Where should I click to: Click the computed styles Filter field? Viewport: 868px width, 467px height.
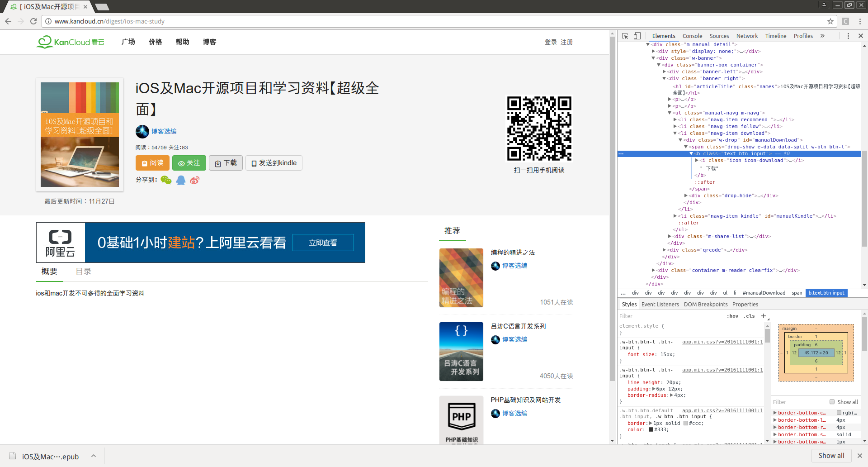click(799, 402)
